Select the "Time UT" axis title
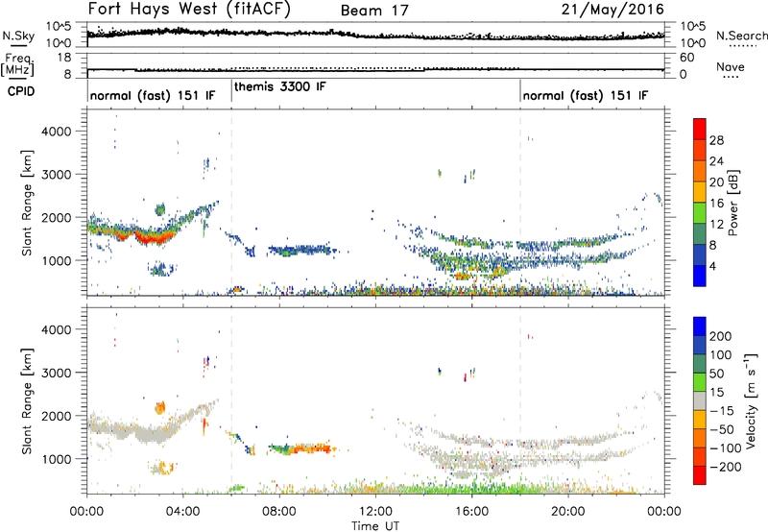This screenshot has height=532, width=768. 375,526
